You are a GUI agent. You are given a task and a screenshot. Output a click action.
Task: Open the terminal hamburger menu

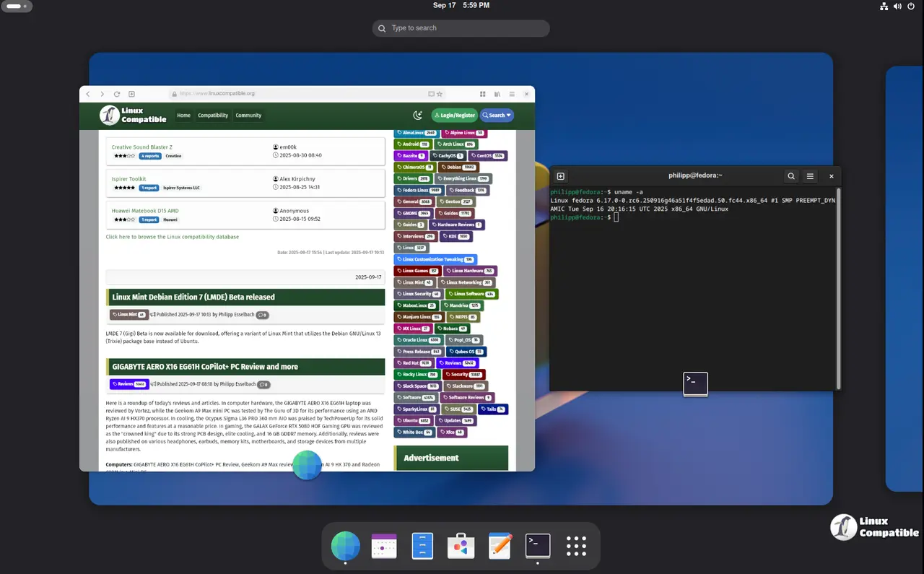[x=810, y=175]
